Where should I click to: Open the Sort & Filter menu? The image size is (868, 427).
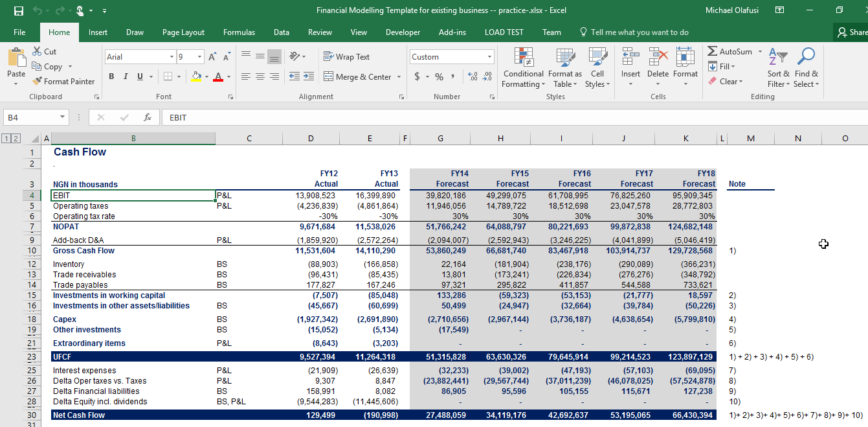coord(779,68)
